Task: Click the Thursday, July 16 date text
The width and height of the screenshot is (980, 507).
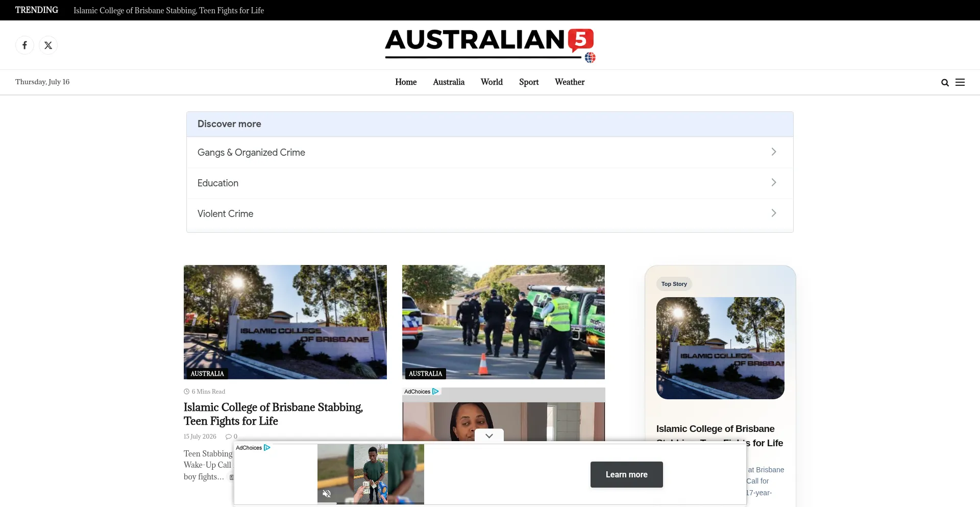Action: pos(42,82)
